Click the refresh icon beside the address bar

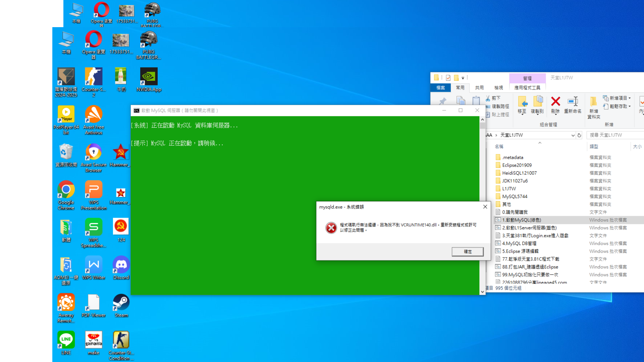tap(579, 135)
